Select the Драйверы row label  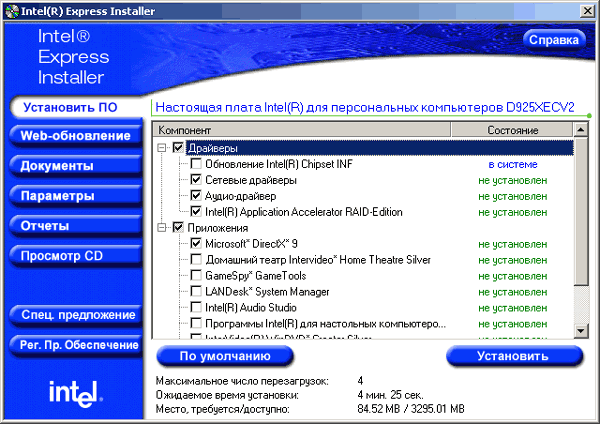tap(213, 148)
